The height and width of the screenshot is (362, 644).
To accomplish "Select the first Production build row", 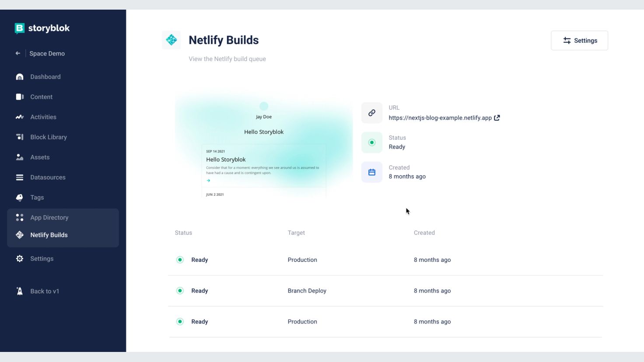I will [385, 260].
